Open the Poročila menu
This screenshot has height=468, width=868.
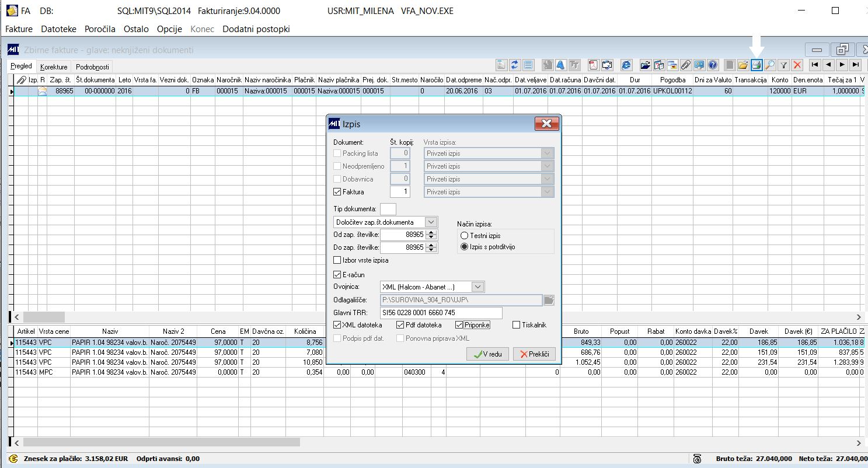[x=100, y=29]
